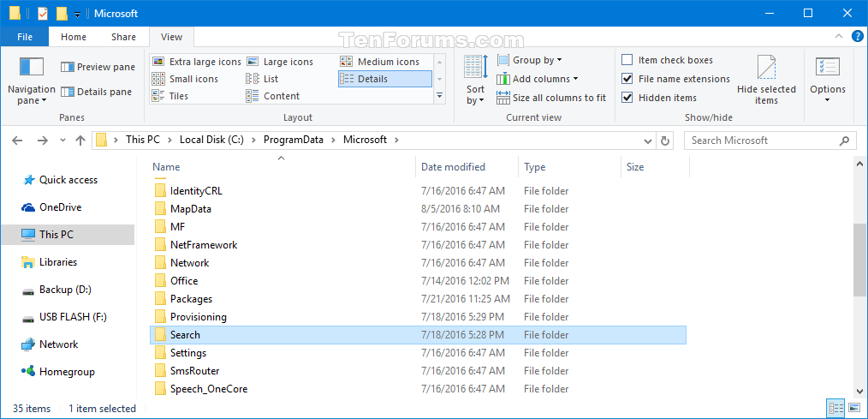
Task: Switch to Small icons layout
Action: (x=185, y=79)
